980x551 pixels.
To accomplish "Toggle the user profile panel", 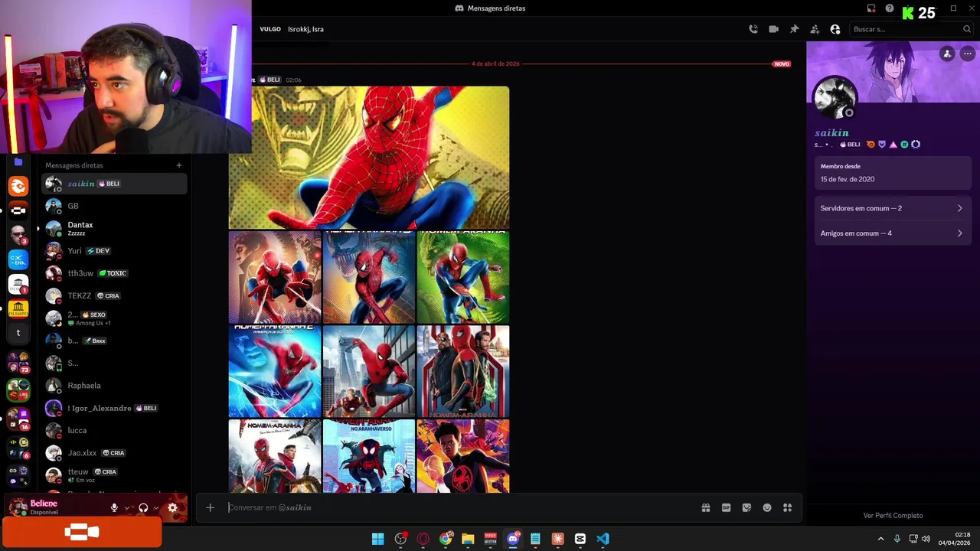I will pyautogui.click(x=835, y=29).
